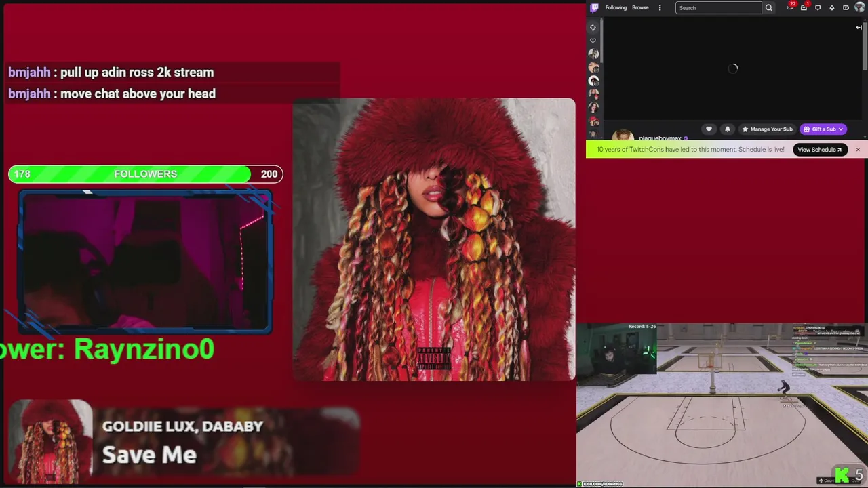
Task: Click Manage Your Sub button
Action: pyautogui.click(x=767, y=129)
